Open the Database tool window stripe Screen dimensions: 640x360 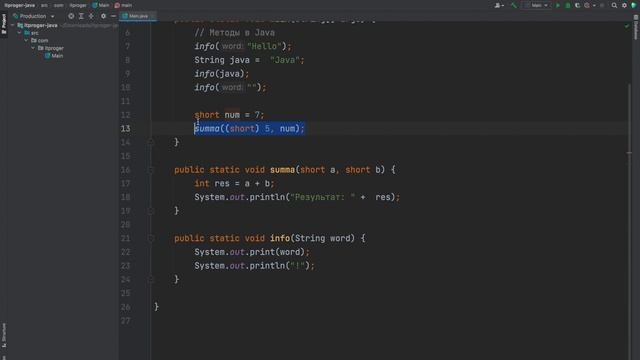(636, 27)
